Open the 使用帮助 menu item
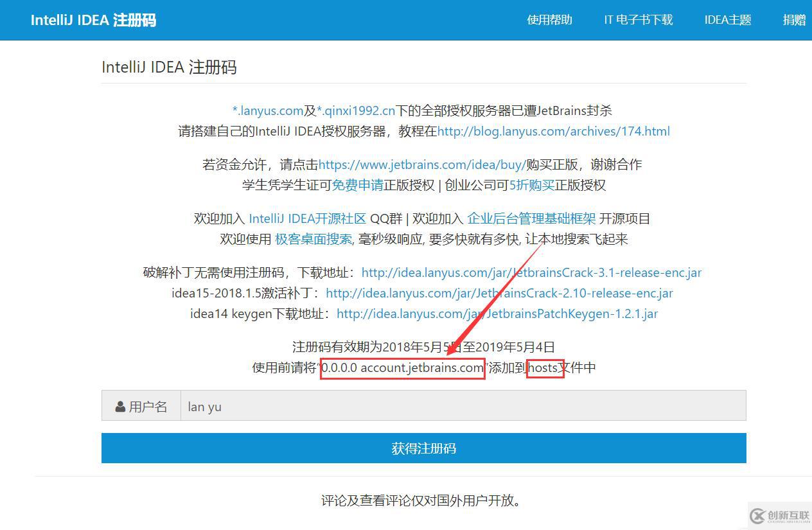This screenshot has width=812, height=530. tap(549, 20)
